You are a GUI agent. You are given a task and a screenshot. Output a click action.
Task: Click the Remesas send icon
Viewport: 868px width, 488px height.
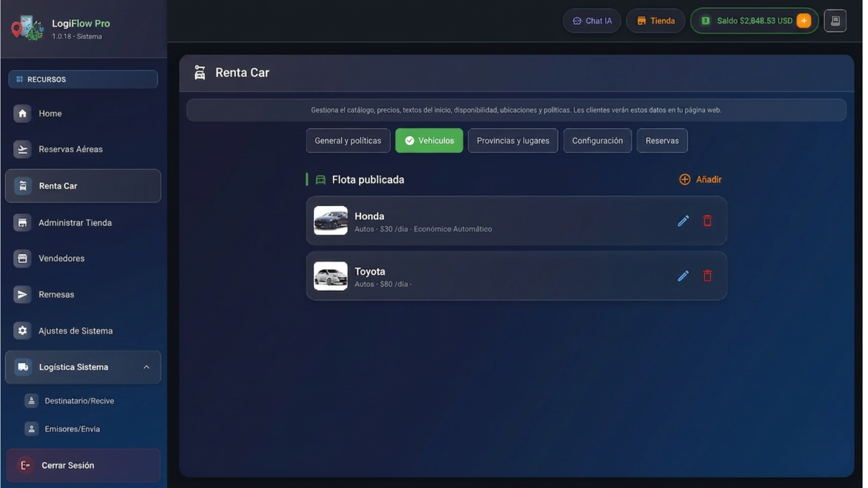click(22, 294)
